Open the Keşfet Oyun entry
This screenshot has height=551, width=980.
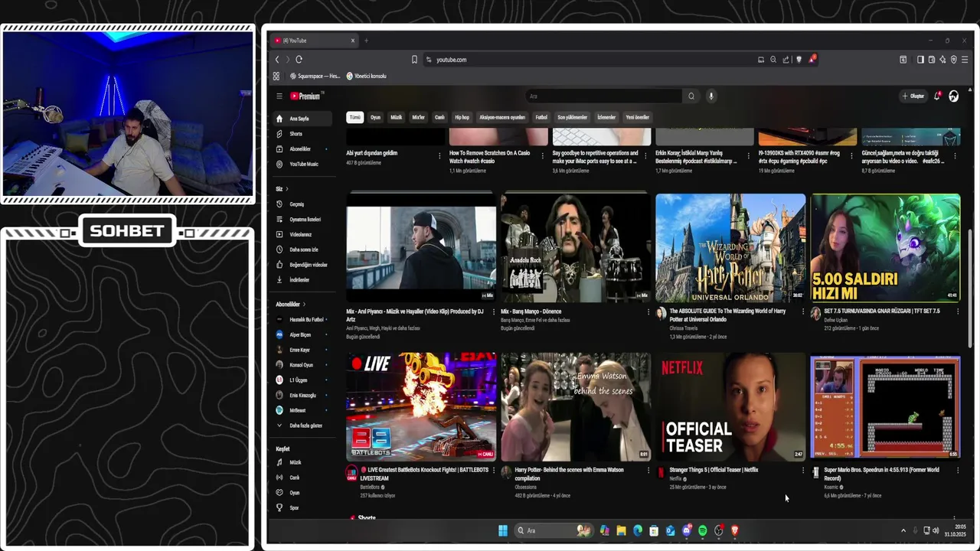click(x=302, y=493)
